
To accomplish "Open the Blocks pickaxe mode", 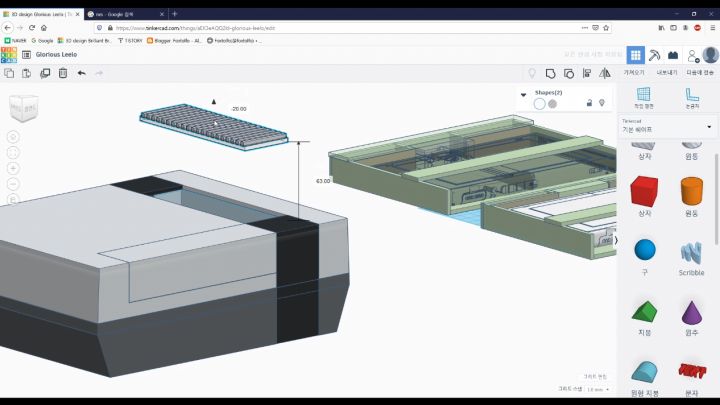I will click(654, 55).
